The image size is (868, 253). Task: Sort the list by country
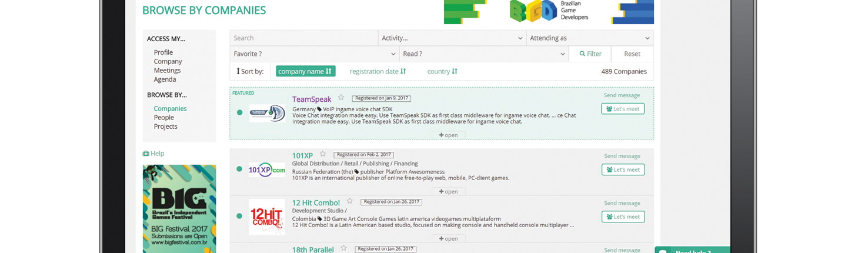tap(442, 71)
